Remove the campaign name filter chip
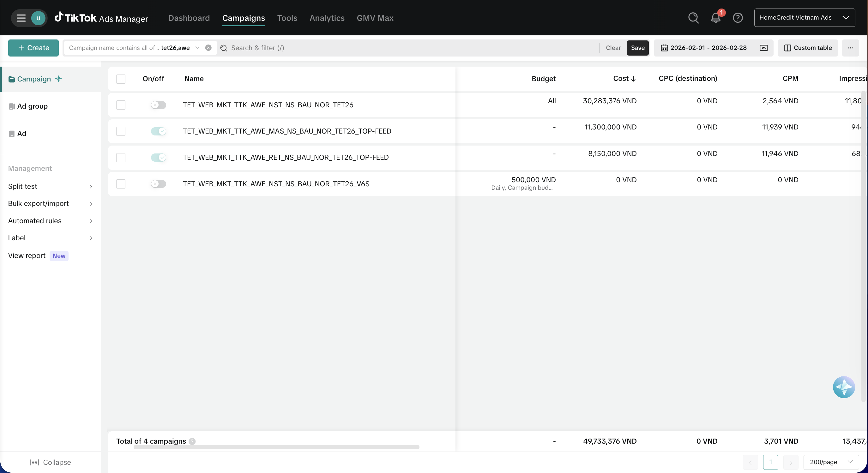The image size is (868, 473). (x=208, y=48)
